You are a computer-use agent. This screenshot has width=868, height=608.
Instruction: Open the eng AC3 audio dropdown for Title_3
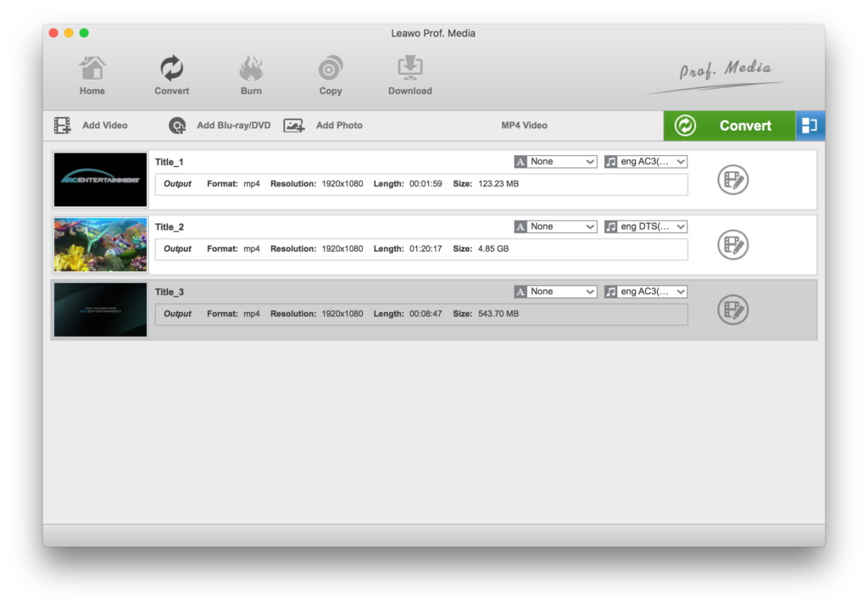click(x=645, y=291)
